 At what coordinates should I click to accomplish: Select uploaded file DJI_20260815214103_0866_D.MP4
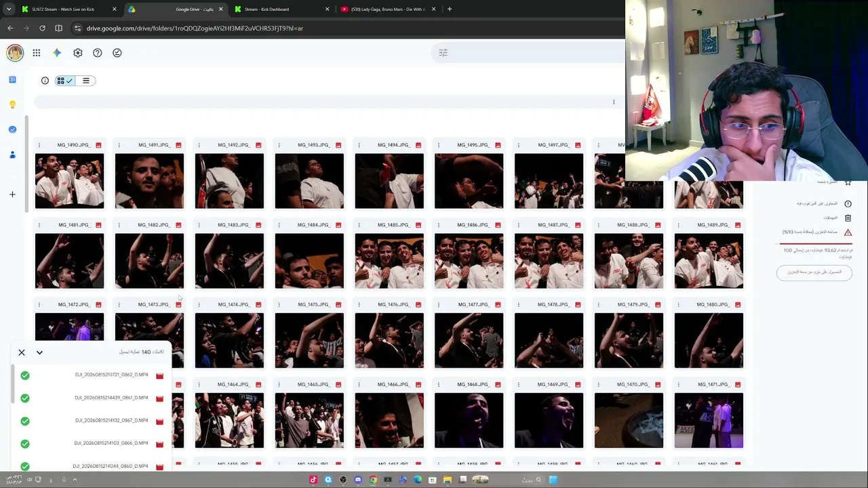click(111, 443)
